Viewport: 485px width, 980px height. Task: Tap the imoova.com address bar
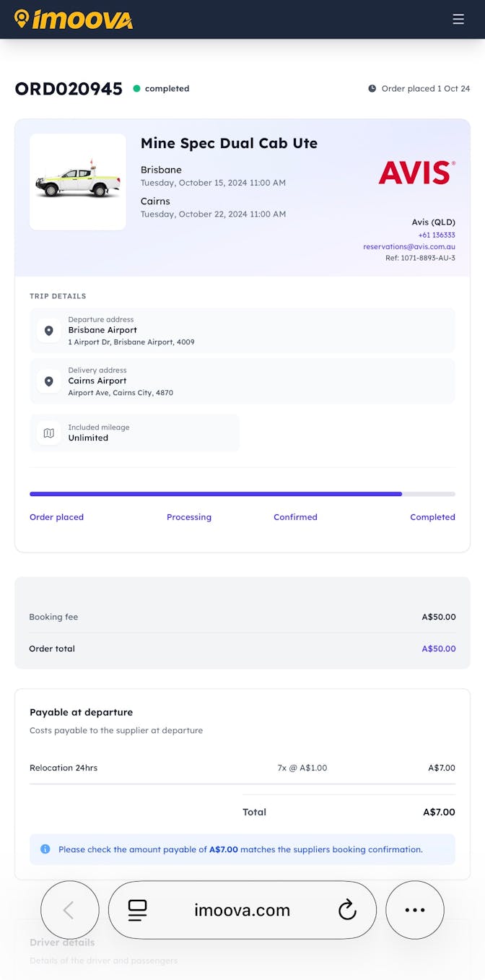[242, 910]
